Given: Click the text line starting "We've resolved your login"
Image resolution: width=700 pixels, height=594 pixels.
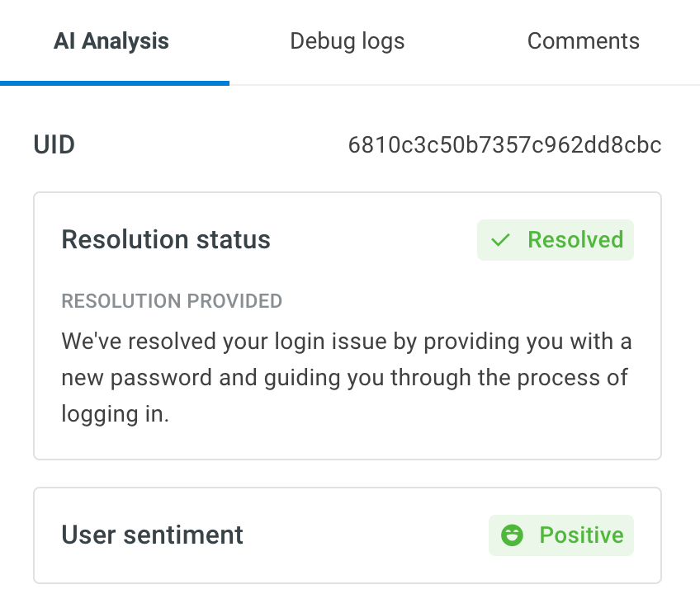Looking at the screenshot, I should [347, 342].
